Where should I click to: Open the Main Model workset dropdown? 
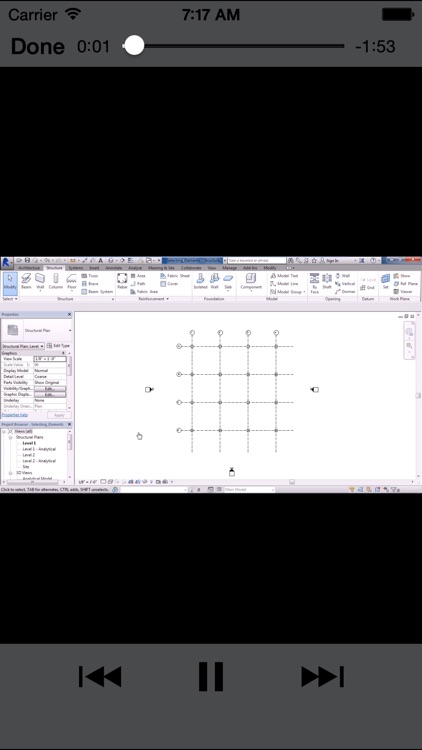pos(249,490)
